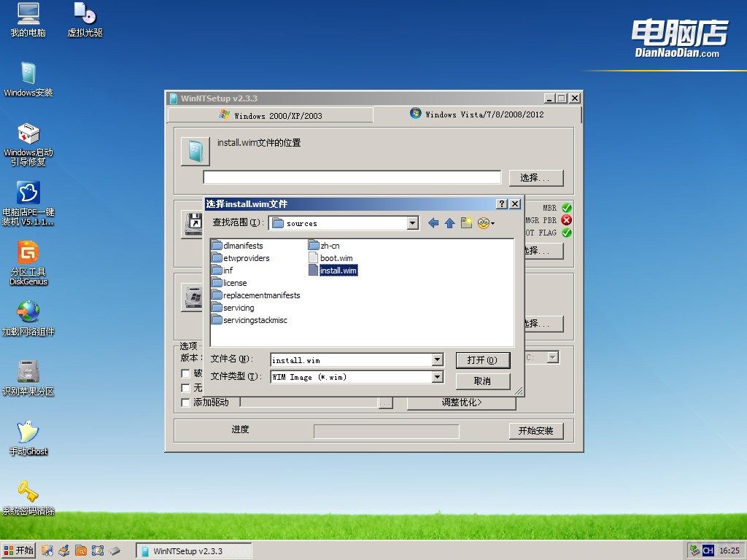Select the inf folder
The image size is (747, 560).
222,271
